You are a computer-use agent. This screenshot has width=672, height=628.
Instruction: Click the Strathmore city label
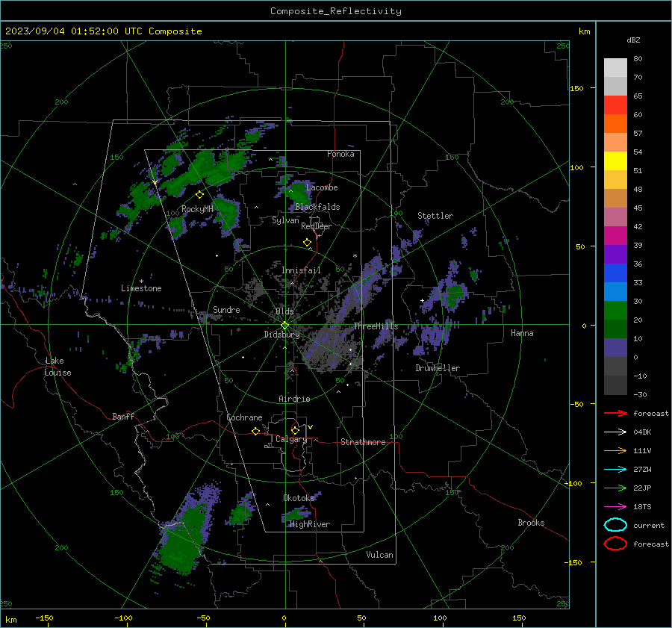[x=363, y=442]
